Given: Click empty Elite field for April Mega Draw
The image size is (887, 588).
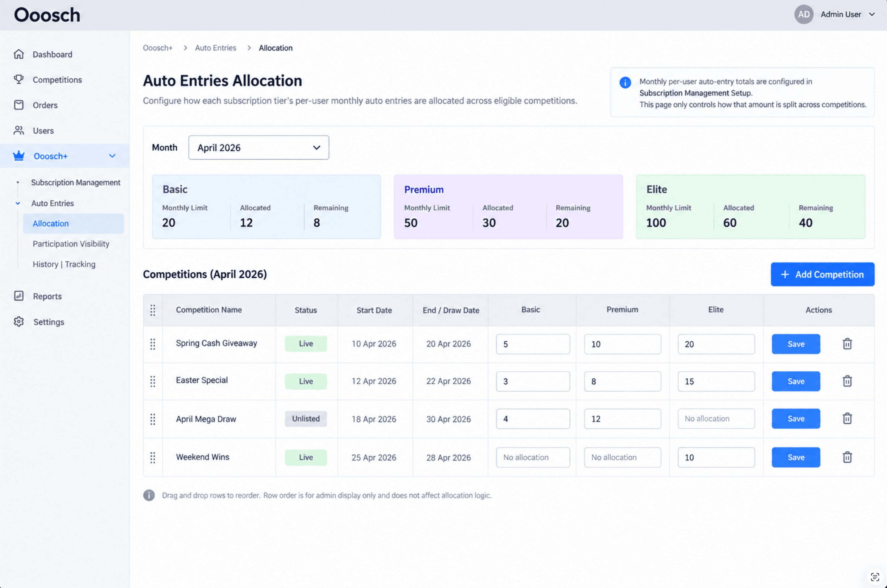Looking at the screenshot, I should pyautogui.click(x=716, y=419).
